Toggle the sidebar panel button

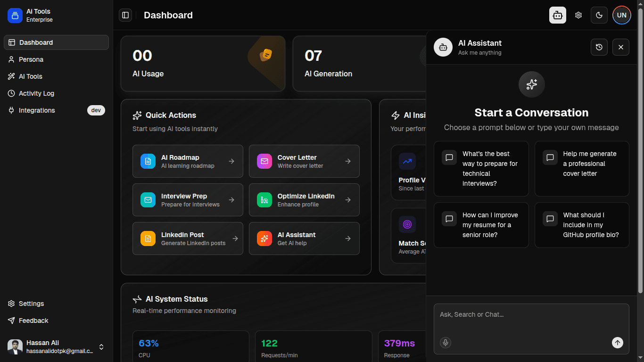pos(125,15)
